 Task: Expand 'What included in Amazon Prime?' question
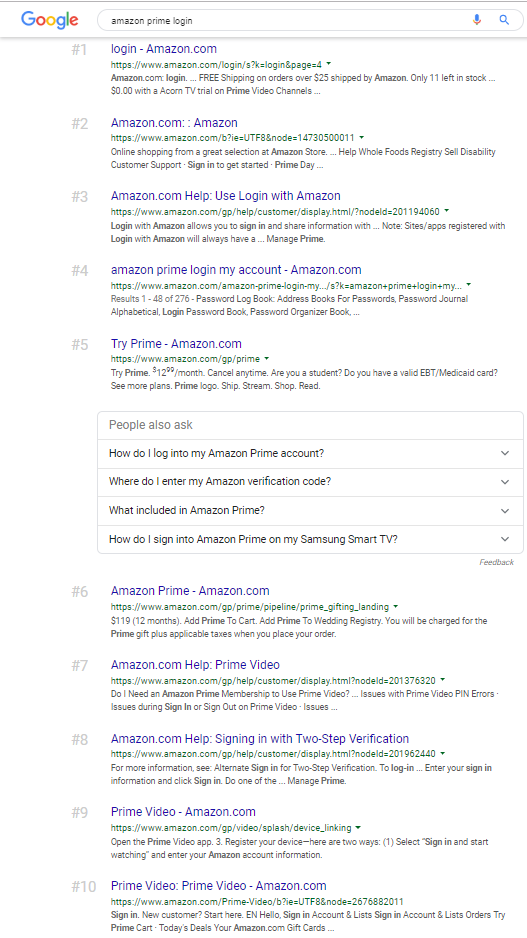pos(310,511)
